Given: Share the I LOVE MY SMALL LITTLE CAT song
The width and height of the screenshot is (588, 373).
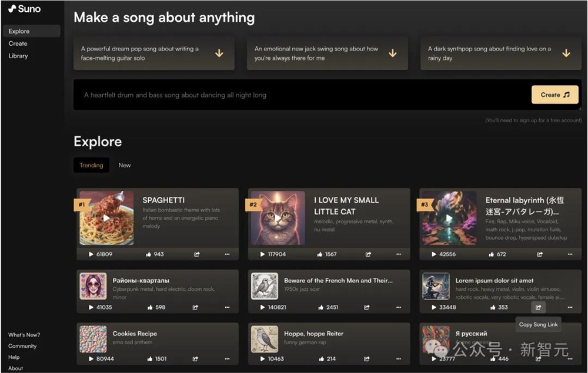Looking at the screenshot, I should pyautogui.click(x=368, y=254).
